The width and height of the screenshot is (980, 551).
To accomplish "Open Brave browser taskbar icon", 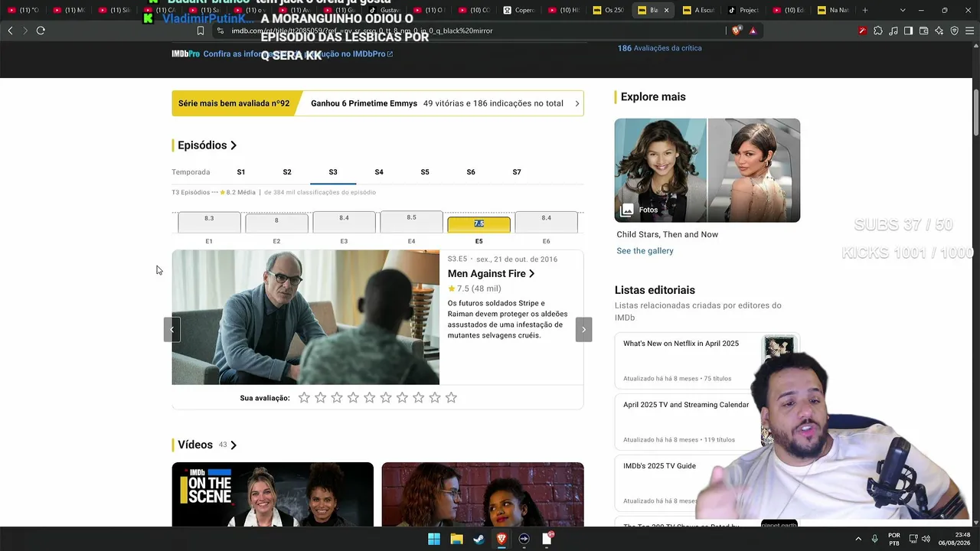I will pos(501,539).
